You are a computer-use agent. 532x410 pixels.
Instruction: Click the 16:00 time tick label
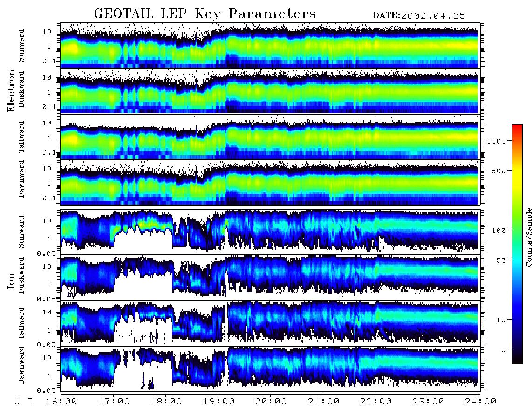point(61,402)
